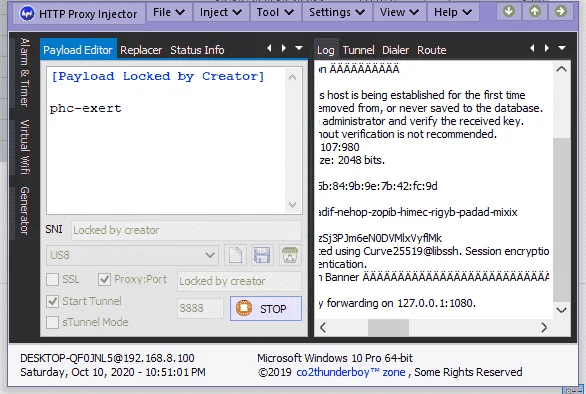586x394 pixels.
Task: Toggle the SSL checkbox
Action: click(x=52, y=279)
